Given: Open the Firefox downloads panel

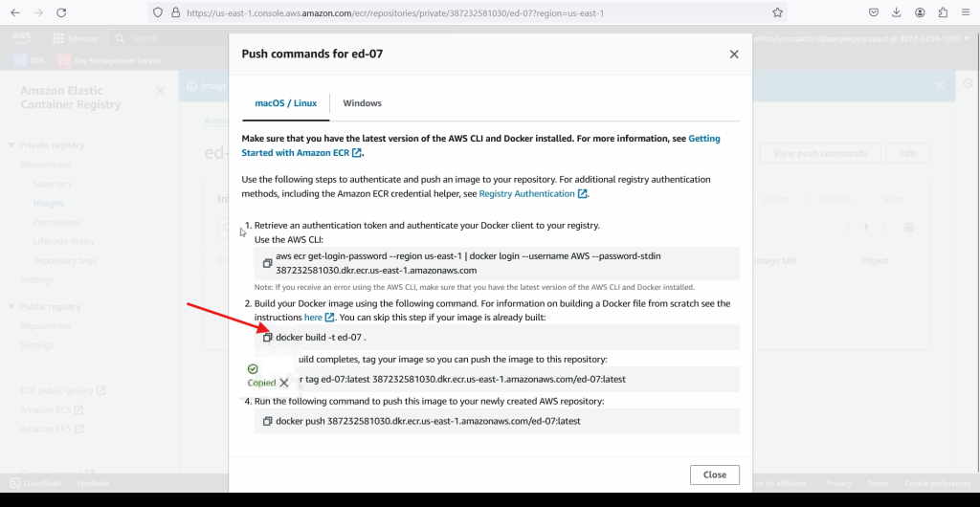Looking at the screenshot, I should point(897,13).
